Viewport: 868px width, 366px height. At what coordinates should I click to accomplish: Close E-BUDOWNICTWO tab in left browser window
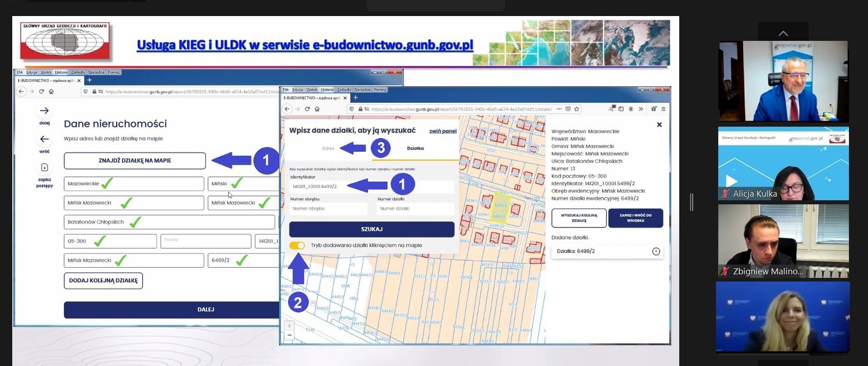(x=79, y=80)
